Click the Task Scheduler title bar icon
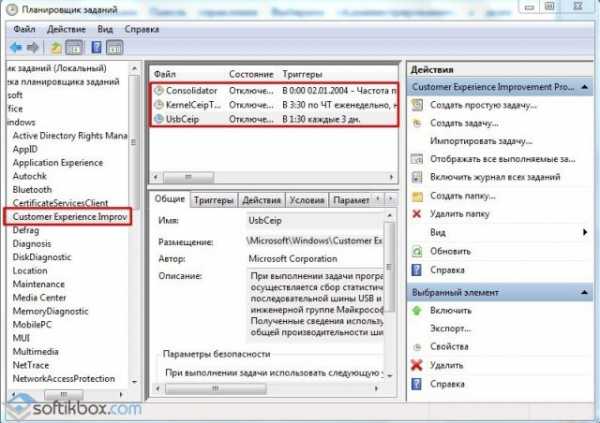600x423 pixels. pos(12,10)
